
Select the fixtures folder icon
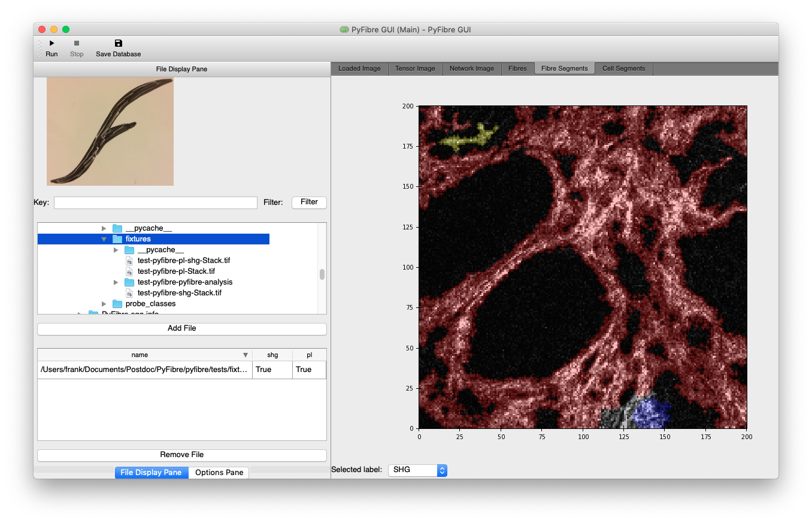tap(117, 239)
